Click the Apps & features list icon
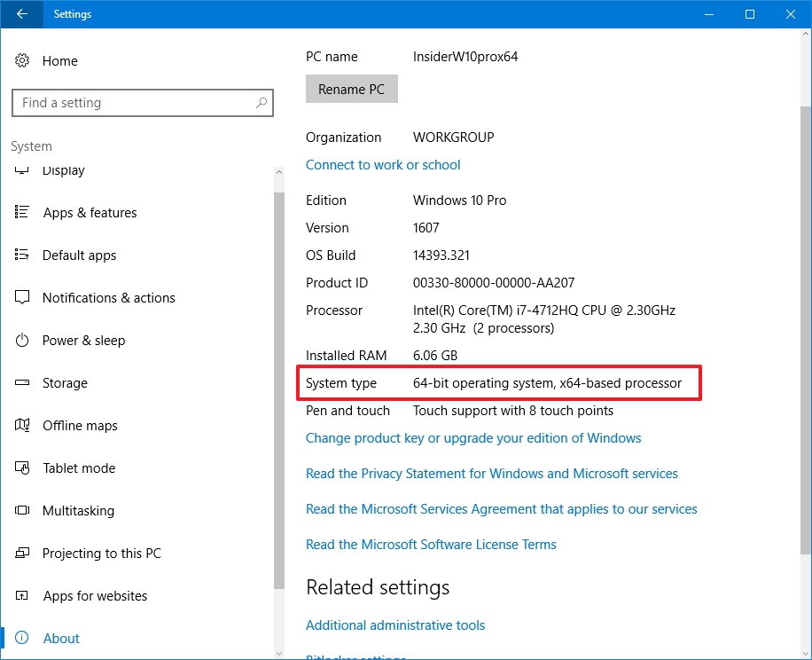 (x=22, y=213)
